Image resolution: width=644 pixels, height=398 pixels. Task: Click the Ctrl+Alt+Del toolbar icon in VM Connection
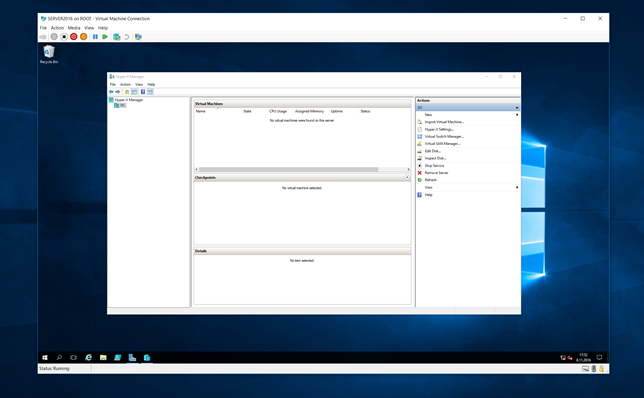[43, 37]
